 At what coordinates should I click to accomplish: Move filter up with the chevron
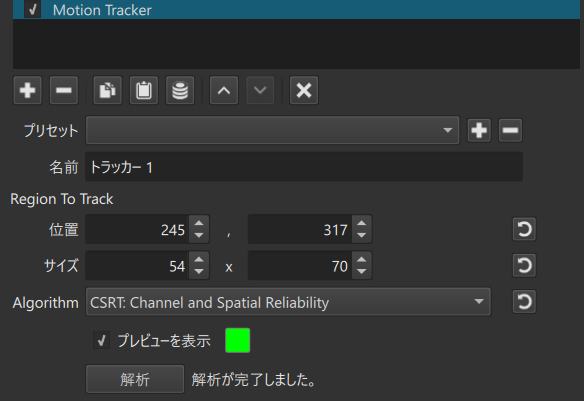[x=224, y=90]
